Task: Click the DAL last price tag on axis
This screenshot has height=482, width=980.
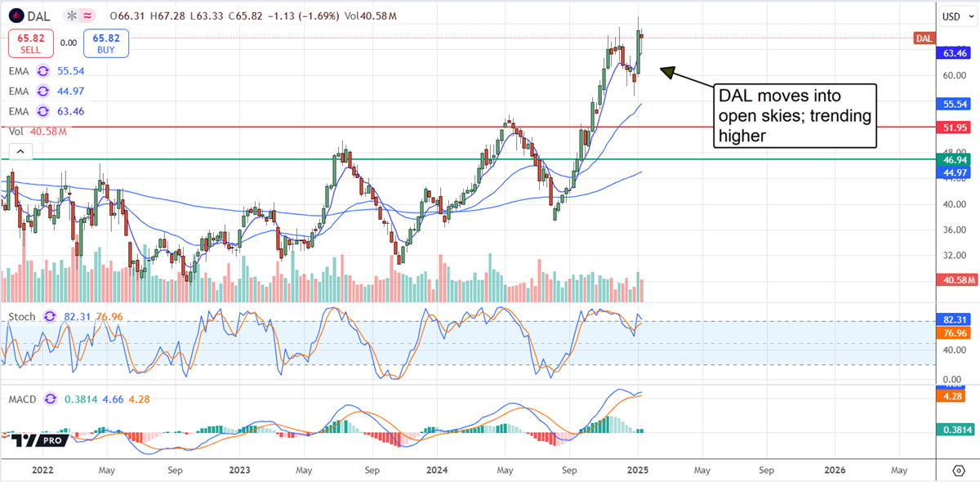Action: pos(924,38)
